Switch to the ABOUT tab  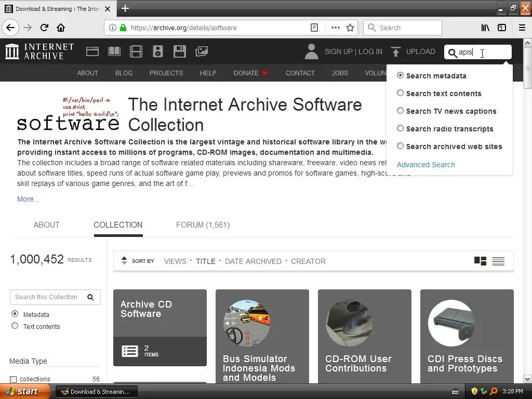(x=46, y=225)
